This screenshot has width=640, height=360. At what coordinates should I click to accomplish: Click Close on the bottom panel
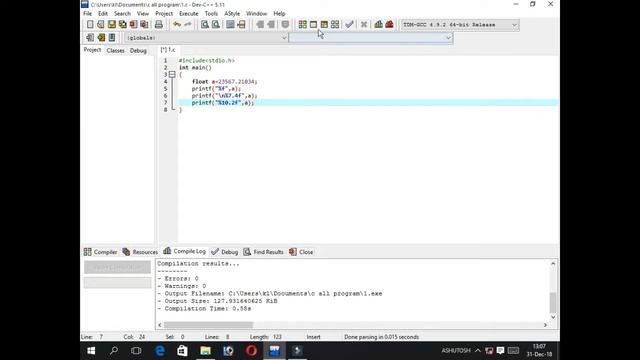click(x=301, y=252)
